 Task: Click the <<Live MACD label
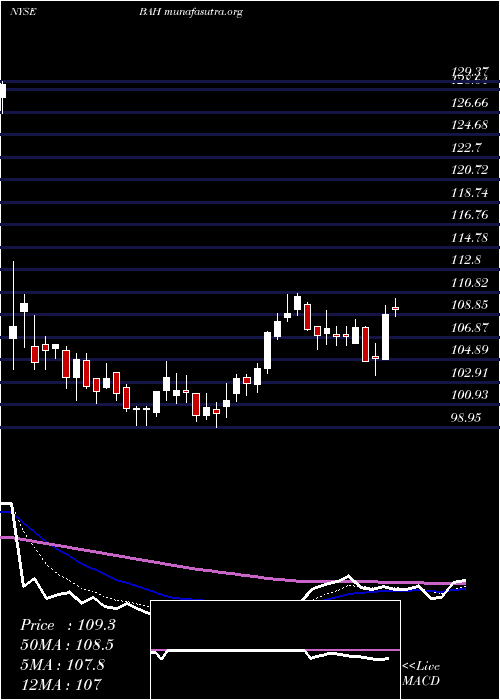421,674
